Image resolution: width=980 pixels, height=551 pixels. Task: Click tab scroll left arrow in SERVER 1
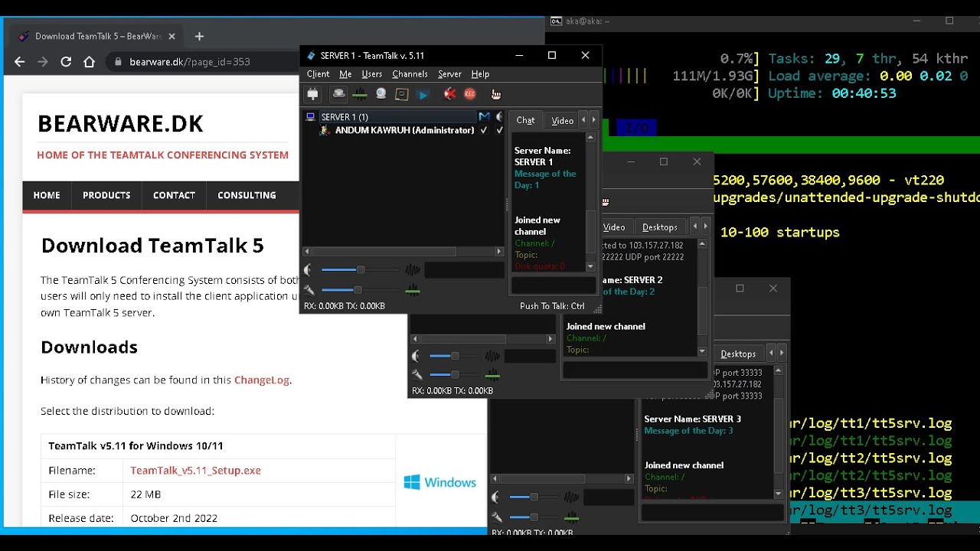pyautogui.click(x=583, y=120)
